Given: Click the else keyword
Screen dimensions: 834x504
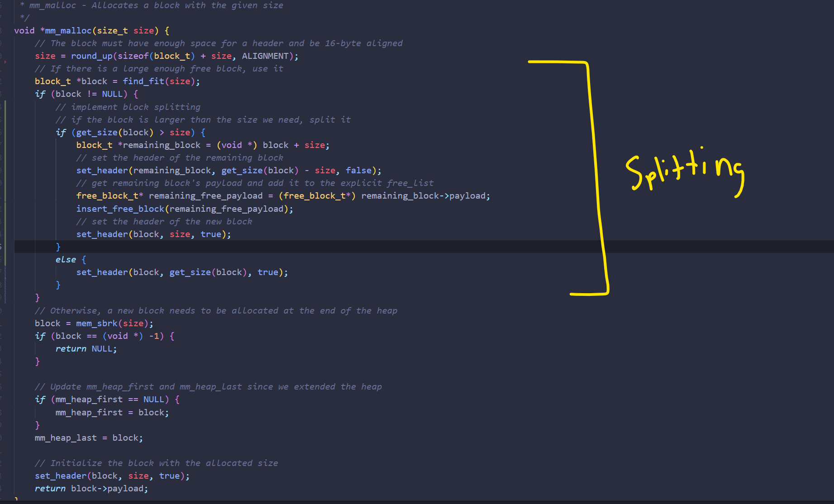Looking at the screenshot, I should (x=66, y=260).
